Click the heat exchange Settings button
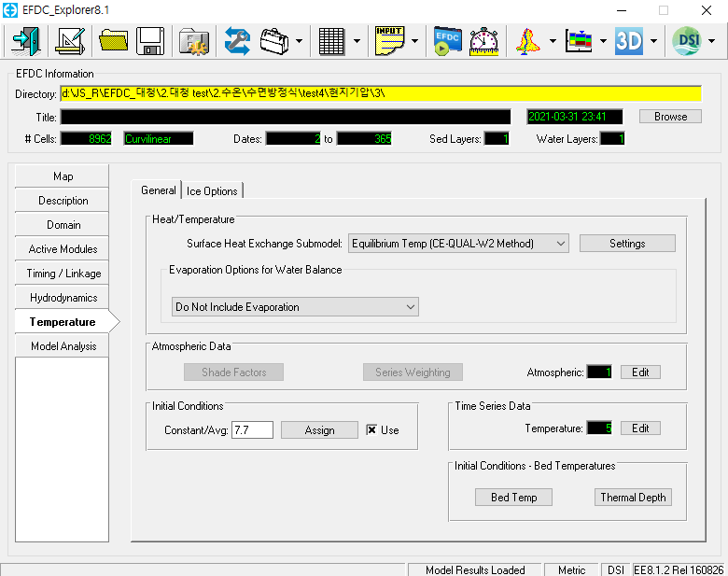The height and width of the screenshot is (576, 728). [627, 244]
